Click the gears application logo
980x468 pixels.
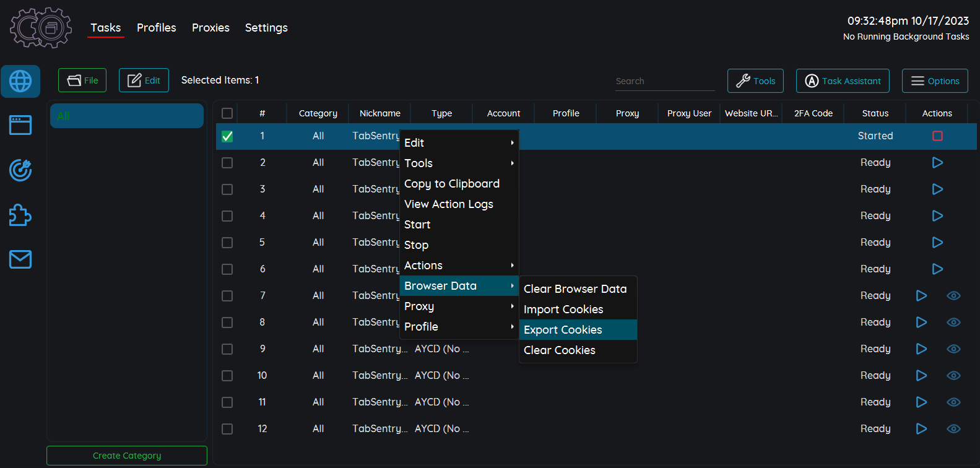point(41,28)
